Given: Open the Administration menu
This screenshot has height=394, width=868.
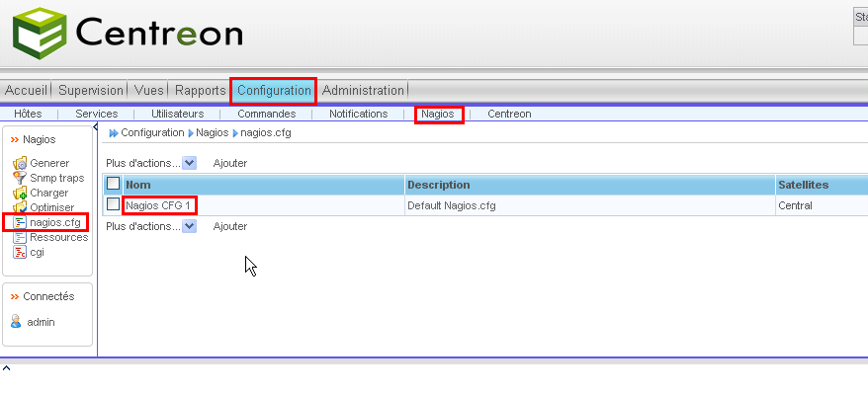Looking at the screenshot, I should tap(363, 90).
